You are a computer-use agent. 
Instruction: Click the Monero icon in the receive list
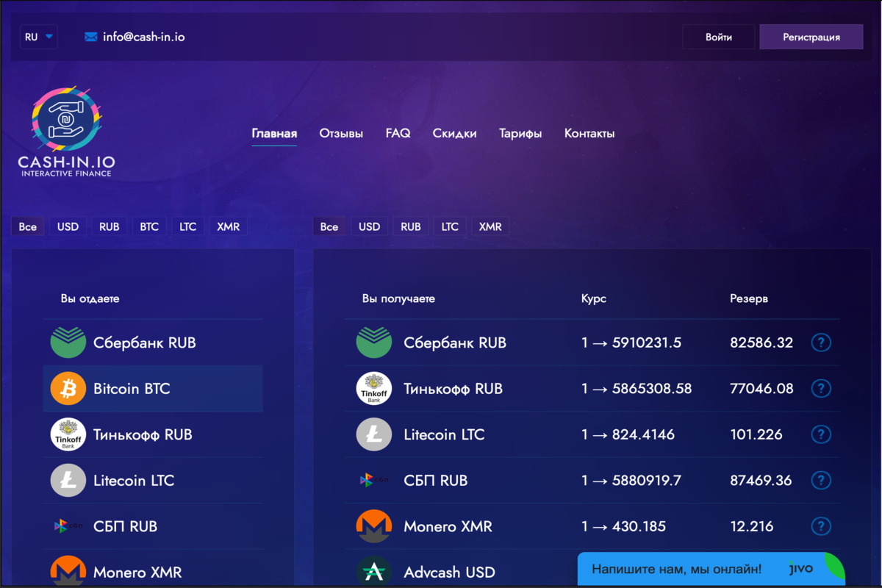pyautogui.click(x=374, y=526)
